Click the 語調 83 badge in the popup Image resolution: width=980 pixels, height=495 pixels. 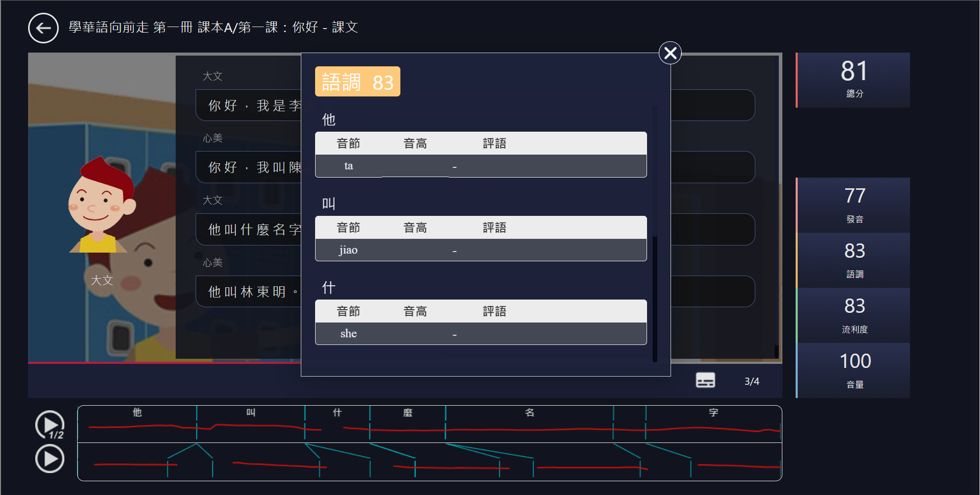[x=357, y=81]
